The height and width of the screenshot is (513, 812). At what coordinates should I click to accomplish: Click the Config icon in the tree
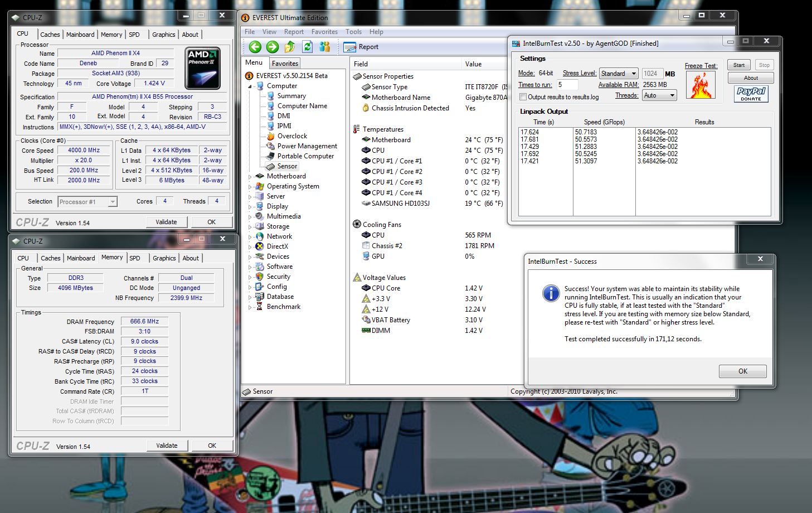click(260, 287)
